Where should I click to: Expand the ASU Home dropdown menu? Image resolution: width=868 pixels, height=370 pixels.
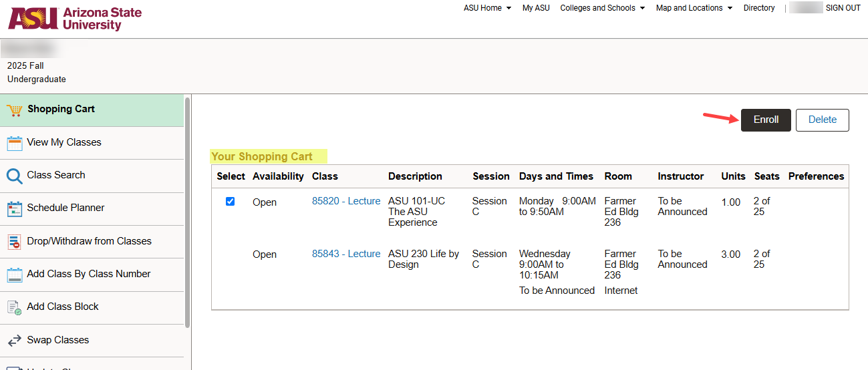487,8
